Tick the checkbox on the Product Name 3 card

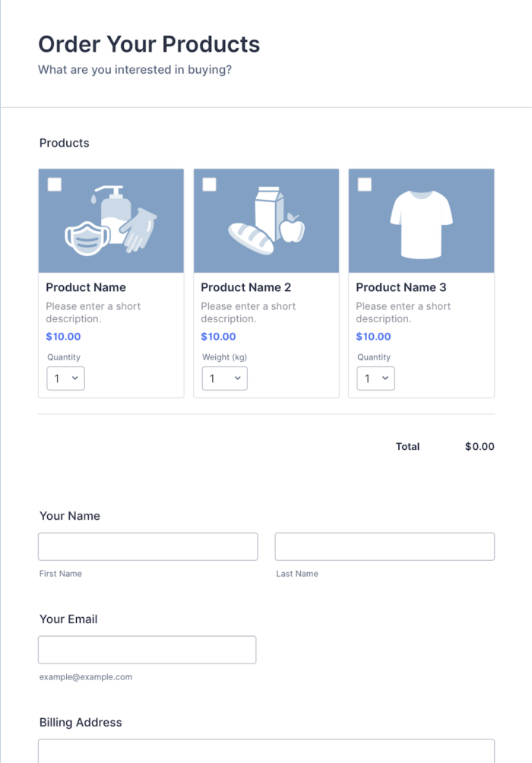365,183
